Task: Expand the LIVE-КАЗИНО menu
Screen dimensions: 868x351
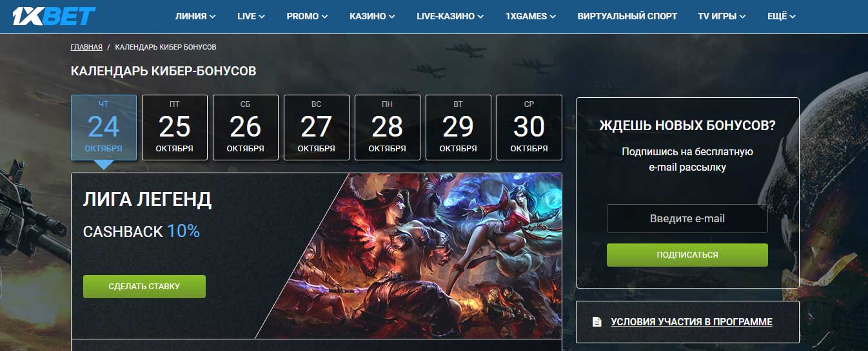Action: [450, 16]
